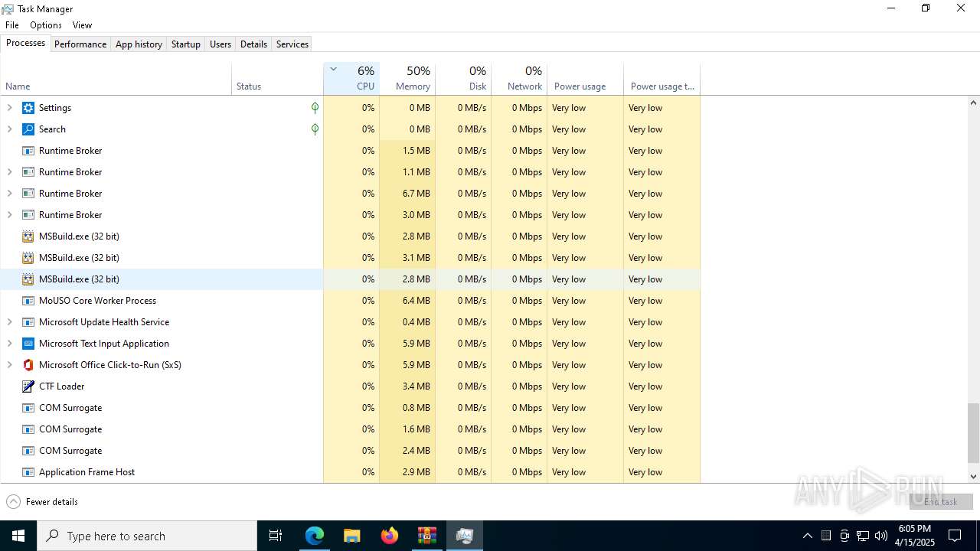This screenshot has height=551, width=980.
Task: Sort by the Disk column header
Action: [x=463, y=79]
